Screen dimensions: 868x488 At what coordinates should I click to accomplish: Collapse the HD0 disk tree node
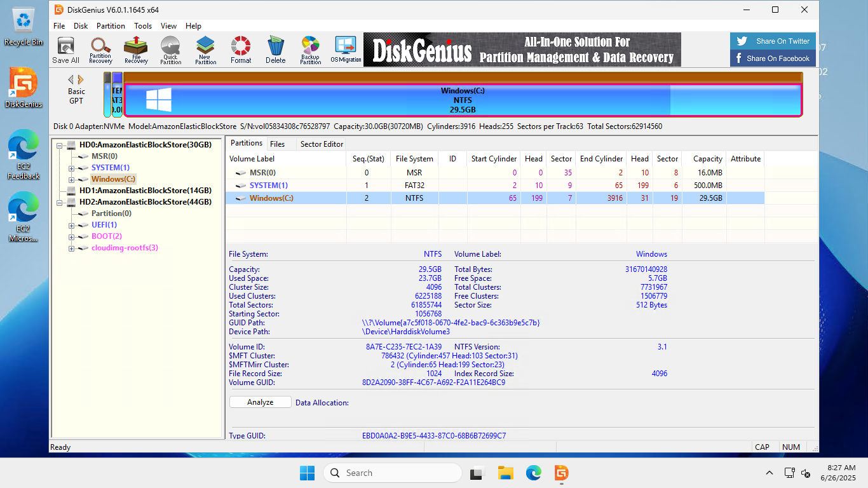[60, 145]
